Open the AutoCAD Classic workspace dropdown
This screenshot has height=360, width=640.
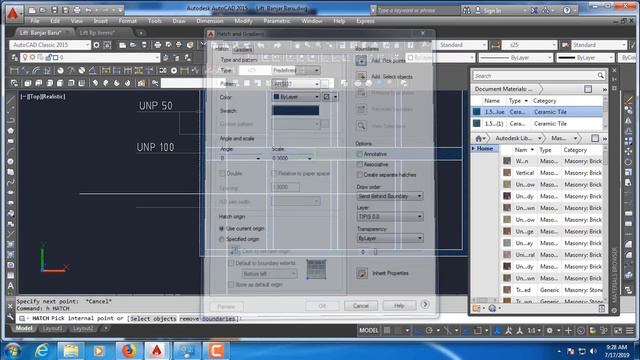pyautogui.click(x=50, y=45)
